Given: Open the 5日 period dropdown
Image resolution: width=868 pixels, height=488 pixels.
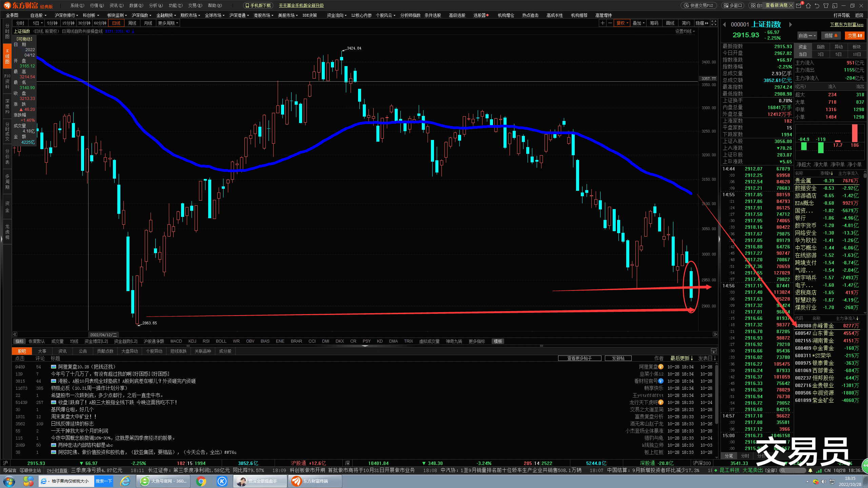Looking at the screenshot, I should (37, 23).
